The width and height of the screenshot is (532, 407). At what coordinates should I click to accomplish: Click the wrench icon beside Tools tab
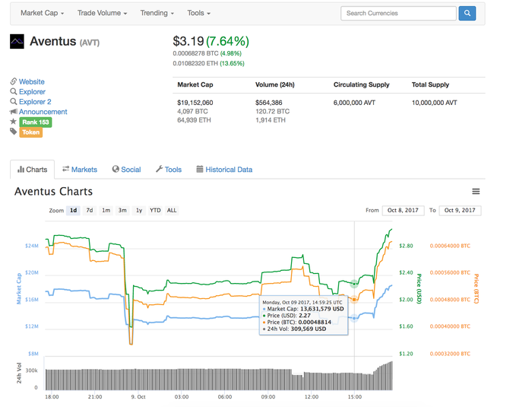[159, 169]
